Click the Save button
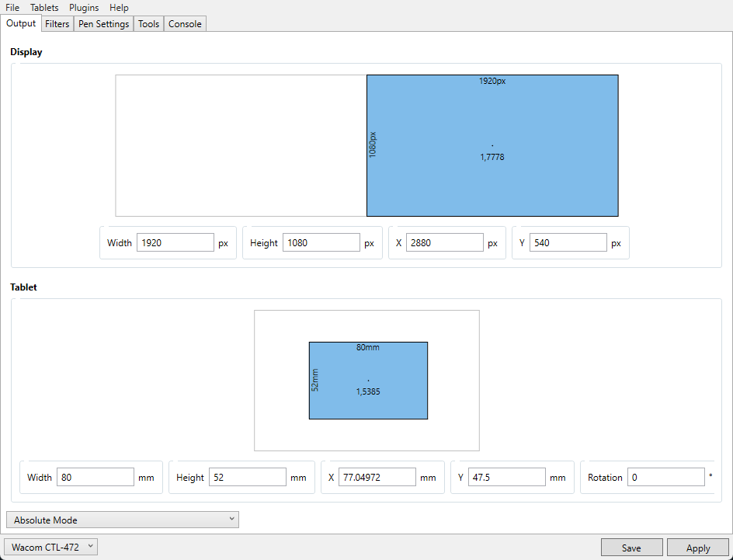This screenshot has height=560, width=733. click(631, 548)
